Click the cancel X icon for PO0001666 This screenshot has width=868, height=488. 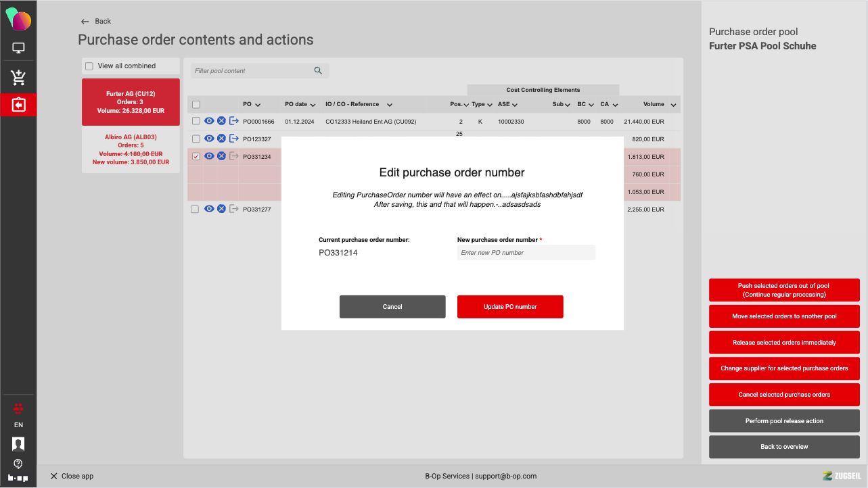point(221,121)
